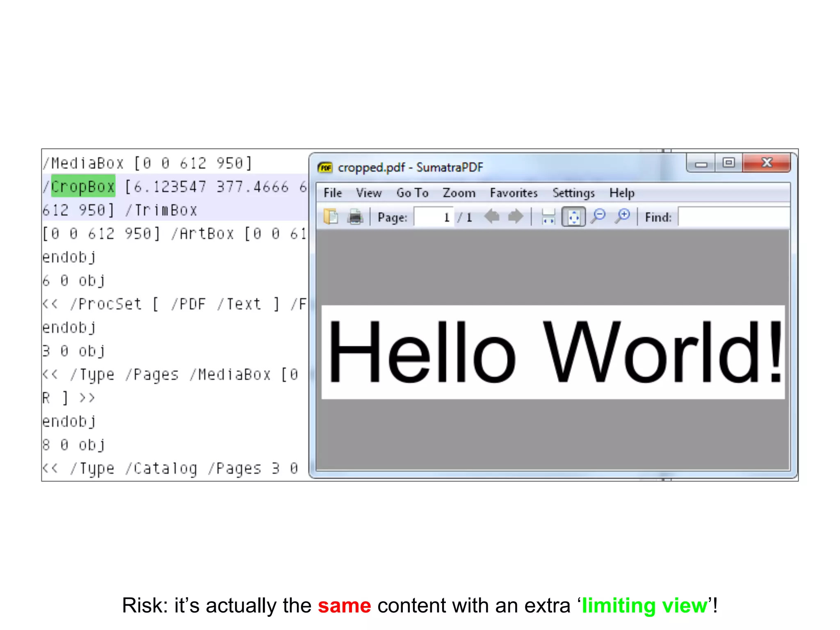This screenshot has width=840, height=630.
Task: Minimize the SumatraPDF window
Action: pyautogui.click(x=701, y=163)
